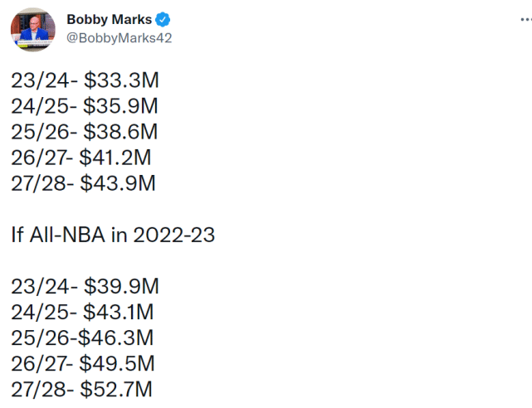Click the 23/24- $39.9M line
The height and width of the screenshot is (408, 532).
click(x=85, y=286)
